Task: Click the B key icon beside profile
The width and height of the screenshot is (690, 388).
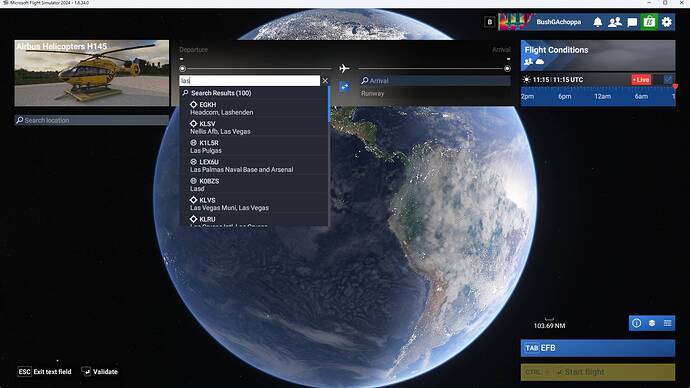Action: pyautogui.click(x=489, y=22)
